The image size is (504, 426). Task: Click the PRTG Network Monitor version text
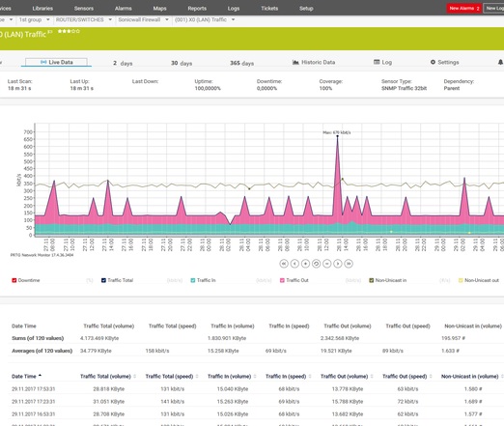pos(42,255)
